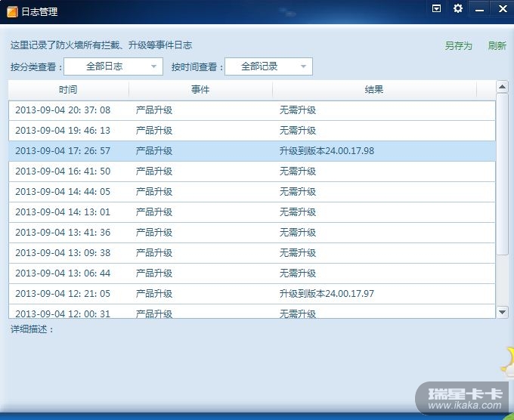Image resolution: width=514 pixels, height=420 pixels.
Task: Click the orange log management app icon
Action: [12, 12]
